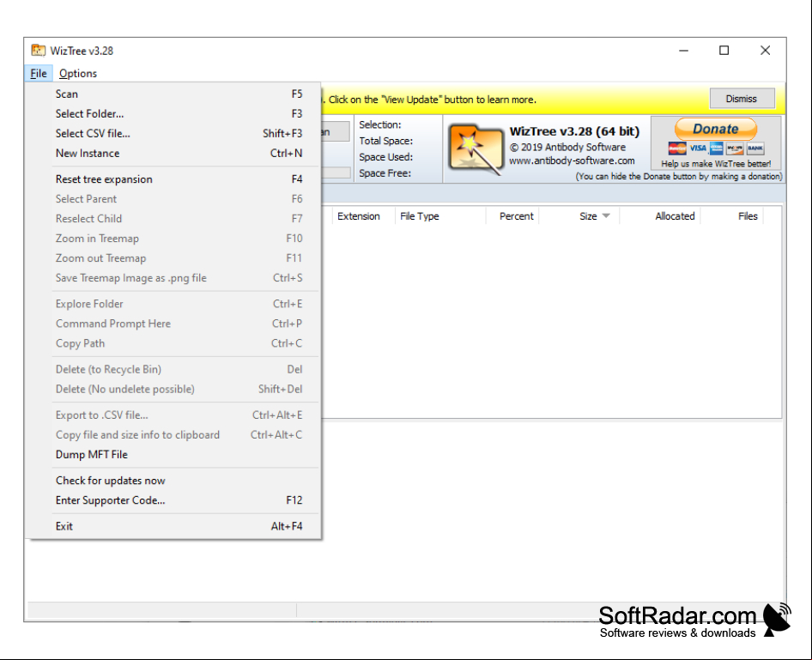This screenshot has width=812, height=660.
Task: Click the Size column sort arrow
Action: tap(606, 216)
